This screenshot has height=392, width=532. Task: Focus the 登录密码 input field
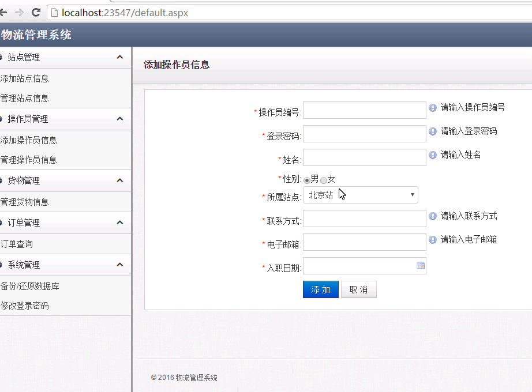(x=365, y=134)
